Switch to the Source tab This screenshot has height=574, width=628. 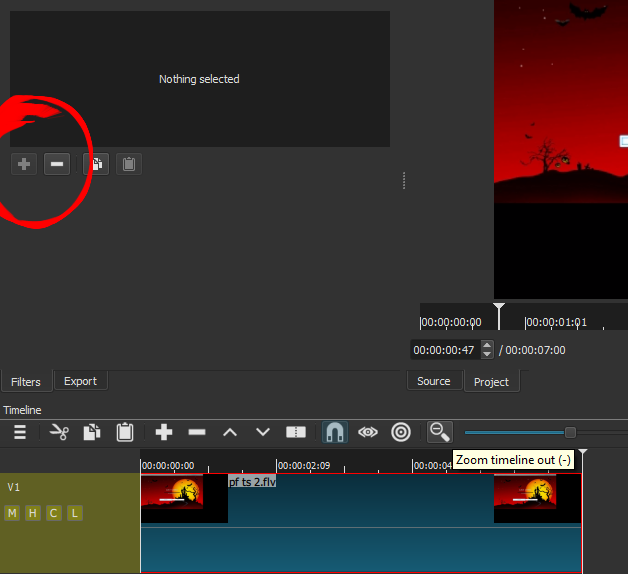click(x=434, y=381)
